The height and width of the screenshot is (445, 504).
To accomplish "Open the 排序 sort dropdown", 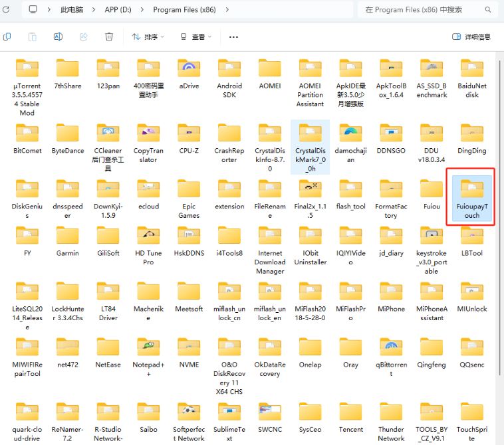I will click(148, 37).
